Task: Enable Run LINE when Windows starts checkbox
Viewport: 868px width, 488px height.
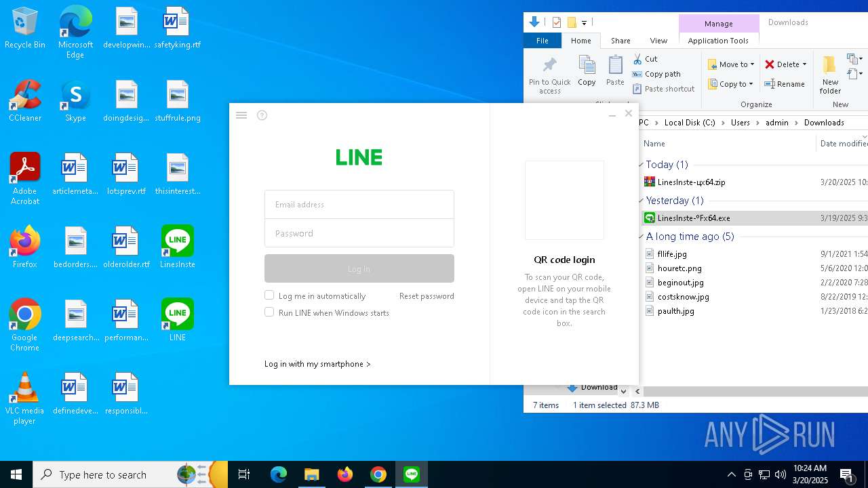Action: [x=269, y=312]
